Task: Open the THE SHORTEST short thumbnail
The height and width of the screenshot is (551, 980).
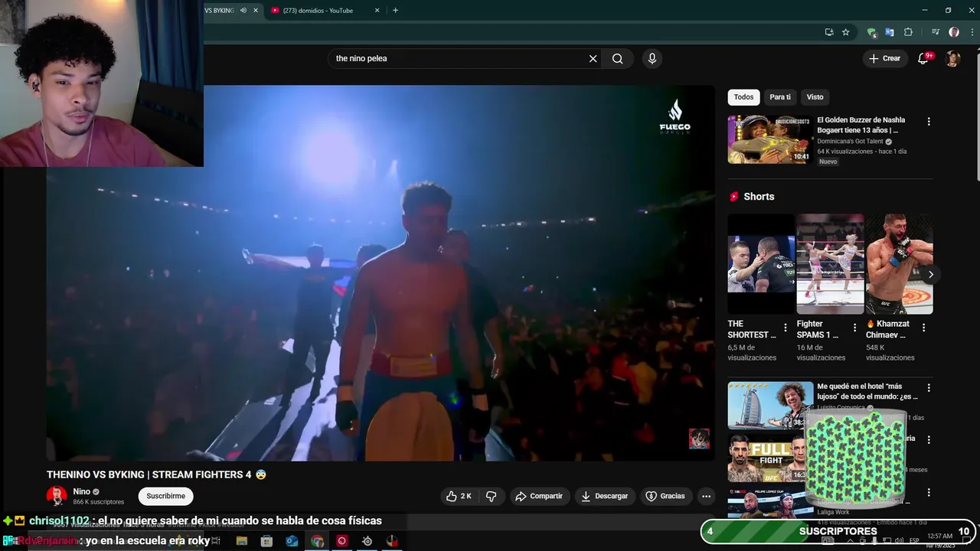Action: [761, 264]
